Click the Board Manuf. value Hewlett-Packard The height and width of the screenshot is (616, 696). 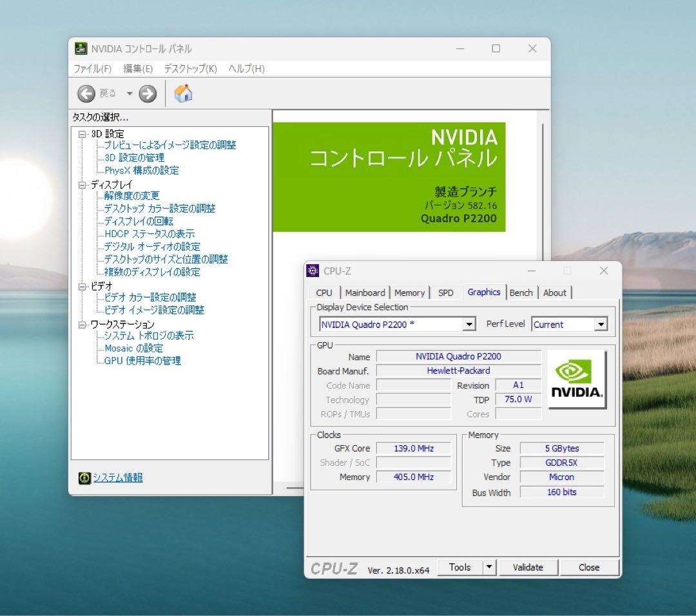(x=459, y=371)
